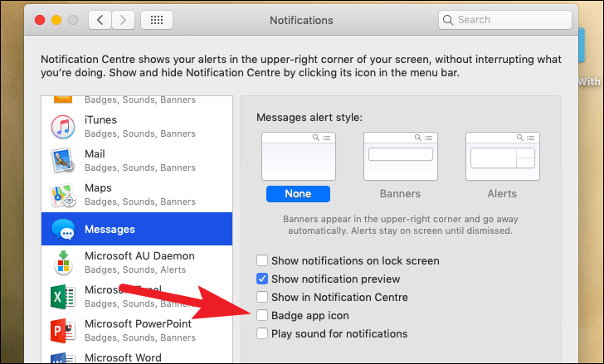This screenshot has height=364, width=604.
Task: Select Microsoft PowerPoint row
Action: coord(137,331)
